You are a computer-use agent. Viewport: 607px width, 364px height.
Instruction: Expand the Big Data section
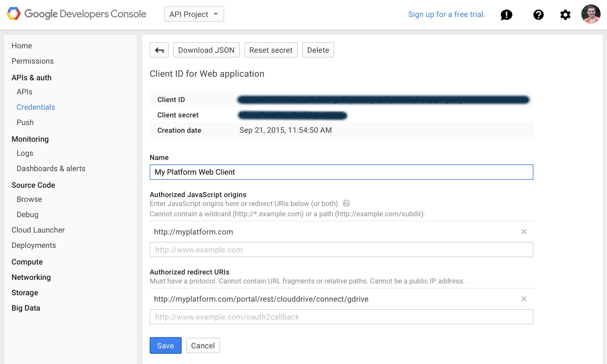[x=26, y=308]
